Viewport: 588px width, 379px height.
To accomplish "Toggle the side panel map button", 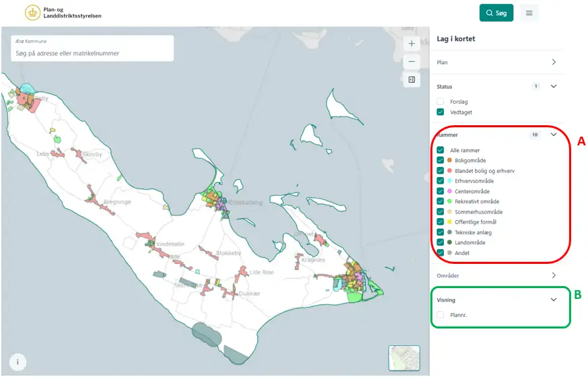I will pos(412,79).
